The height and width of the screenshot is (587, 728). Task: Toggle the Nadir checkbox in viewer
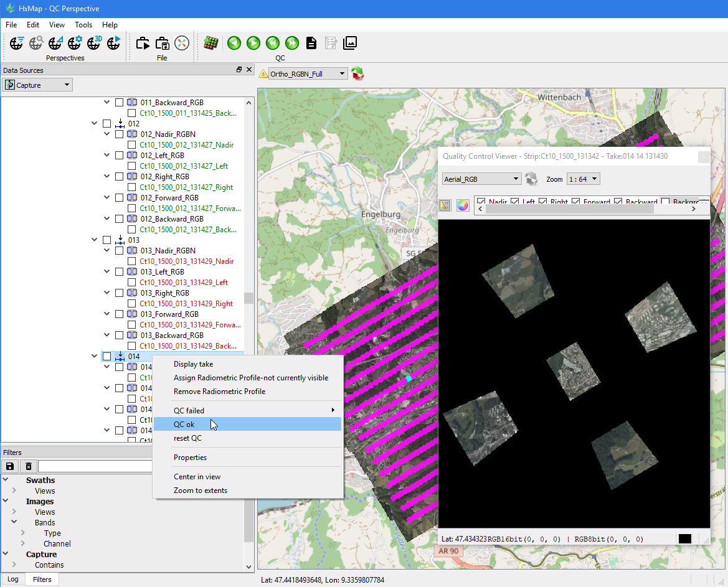(481, 202)
